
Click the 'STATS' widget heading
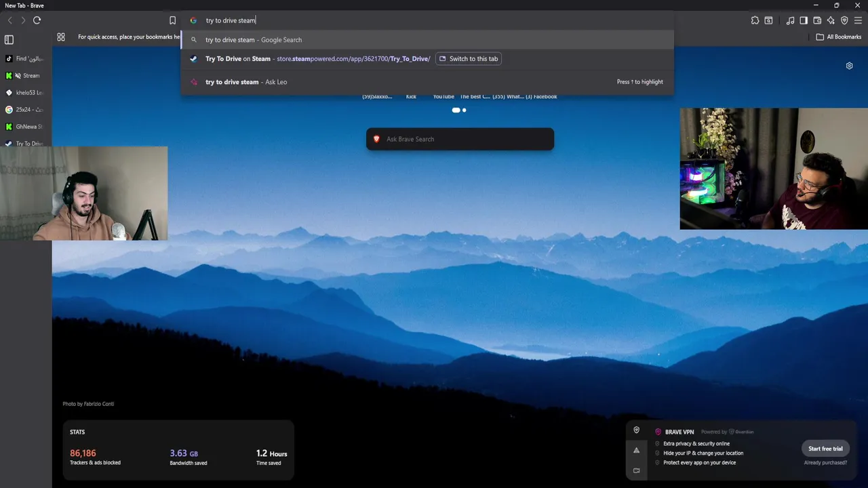[77, 432]
